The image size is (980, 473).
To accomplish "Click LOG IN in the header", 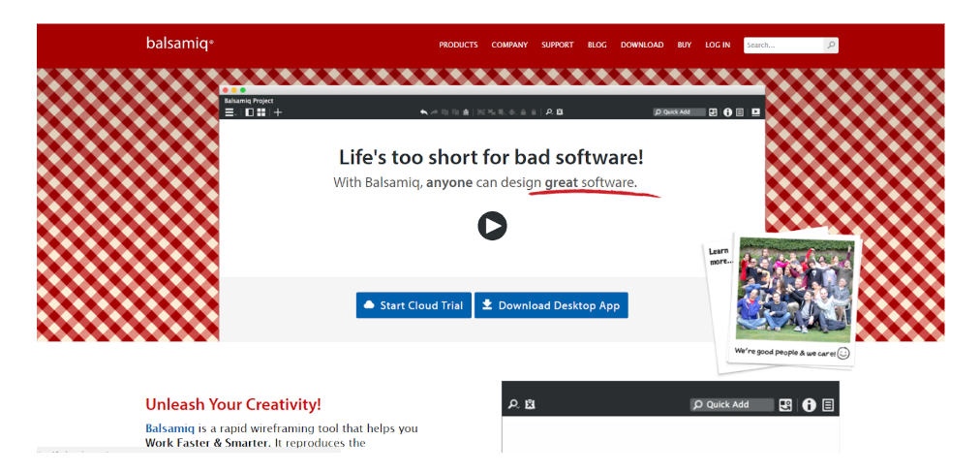I will [718, 45].
